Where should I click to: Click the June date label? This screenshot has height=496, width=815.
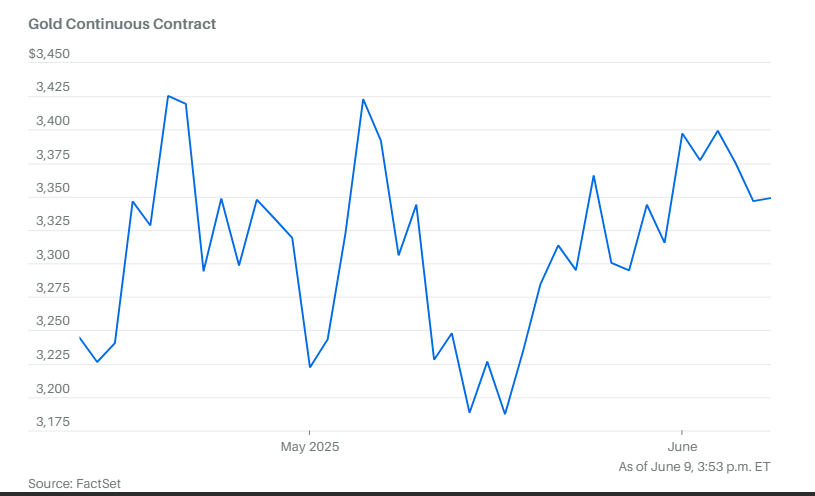coord(682,447)
